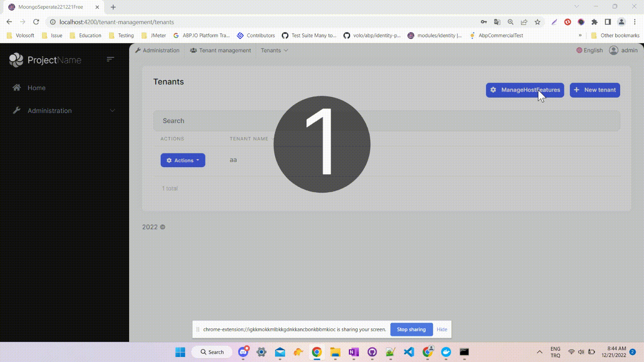Share this page using the share icon
The image size is (644, 362).
pyautogui.click(x=524, y=22)
